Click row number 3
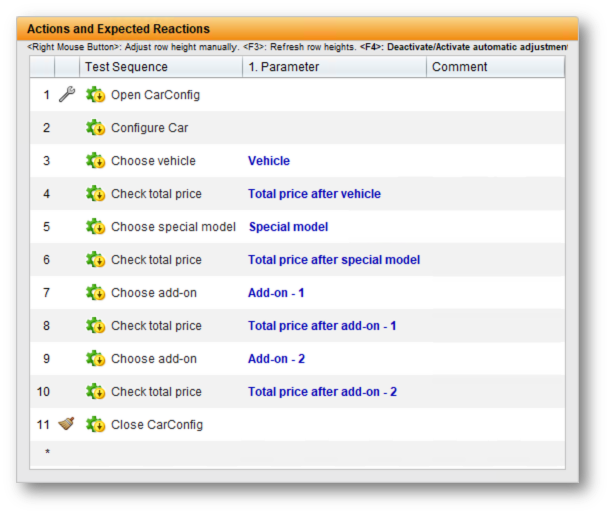The image size is (610, 514). [x=46, y=161]
